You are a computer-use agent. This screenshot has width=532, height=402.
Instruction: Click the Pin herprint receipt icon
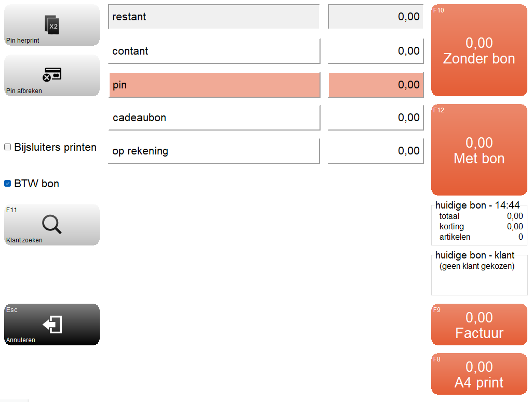(52, 25)
